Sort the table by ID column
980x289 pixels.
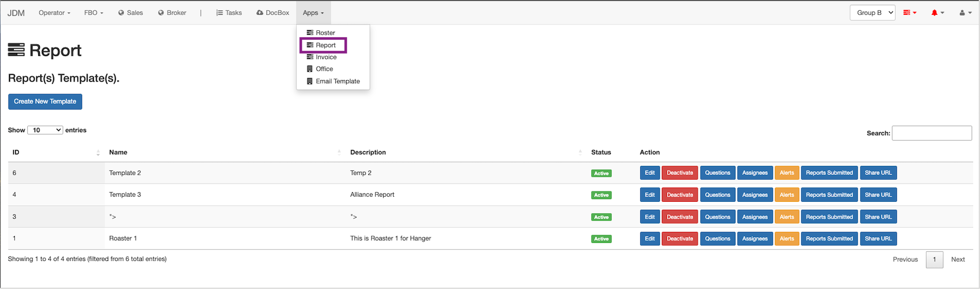pyautogui.click(x=54, y=152)
